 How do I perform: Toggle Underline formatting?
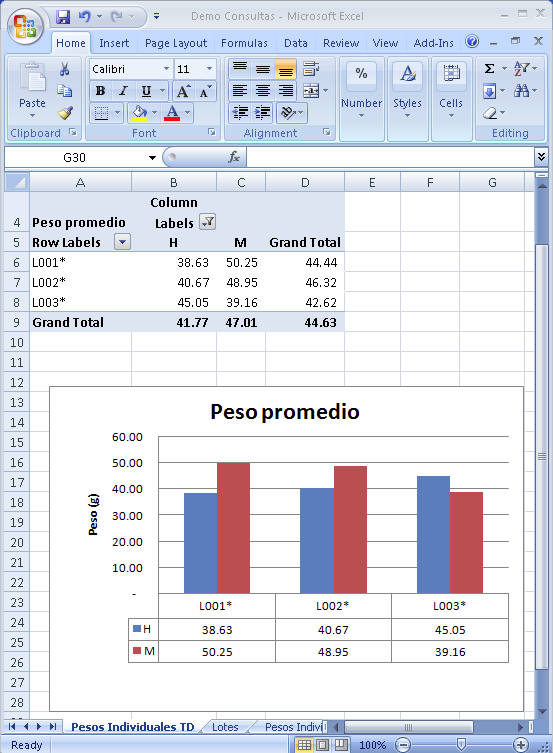click(146, 91)
